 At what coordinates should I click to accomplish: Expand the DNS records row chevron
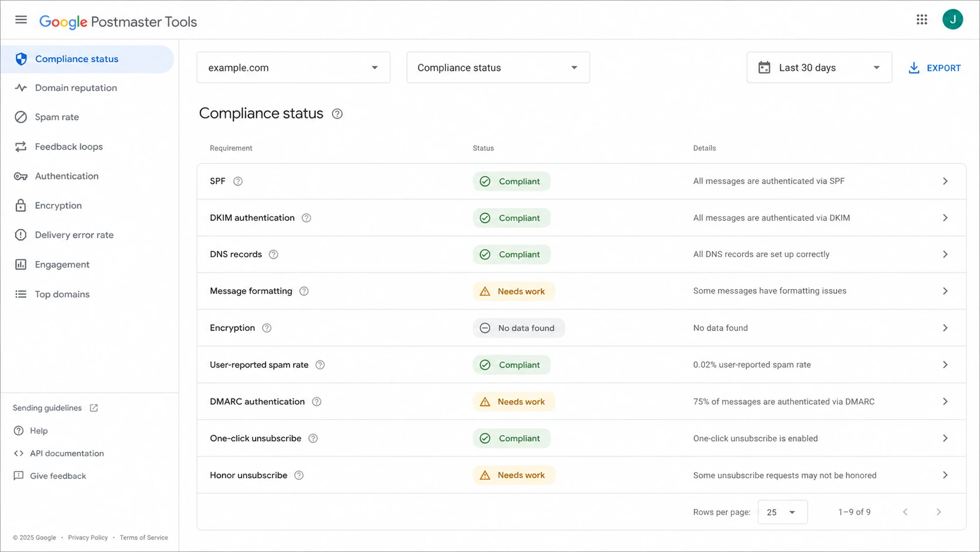945,255
